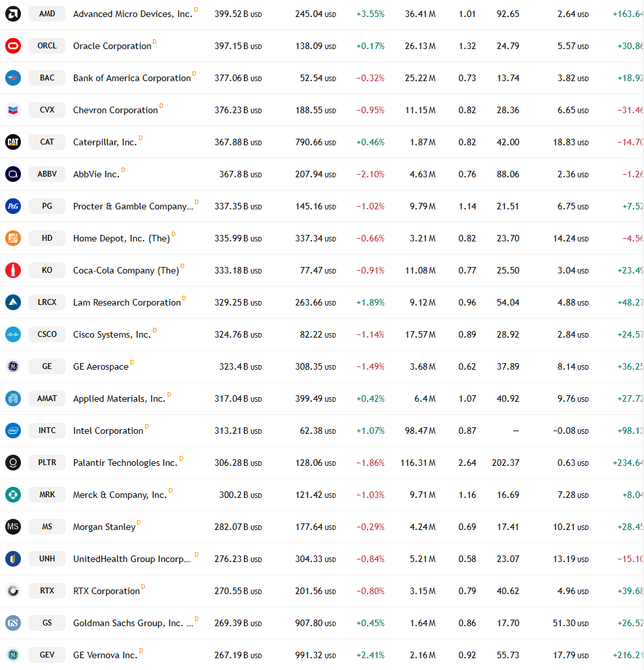Click the Cisco logo icon
The height and width of the screenshot is (670, 644).
click(x=13, y=334)
